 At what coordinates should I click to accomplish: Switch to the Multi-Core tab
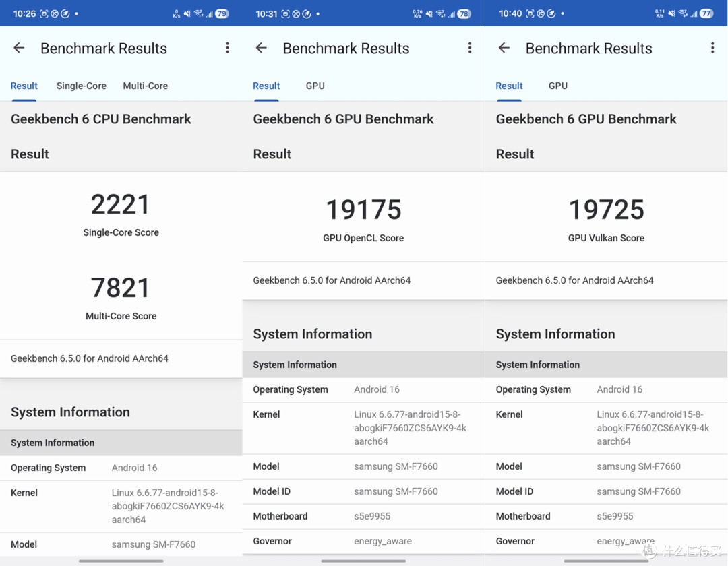(x=146, y=86)
